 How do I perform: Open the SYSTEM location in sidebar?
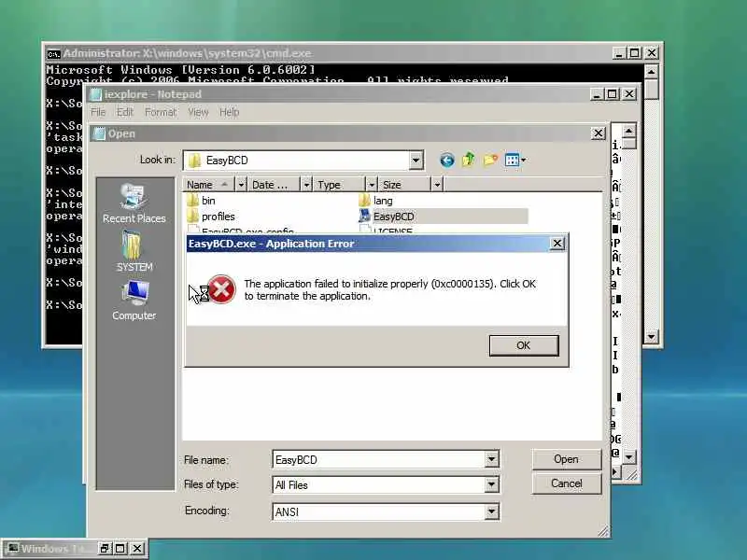[134, 251]
